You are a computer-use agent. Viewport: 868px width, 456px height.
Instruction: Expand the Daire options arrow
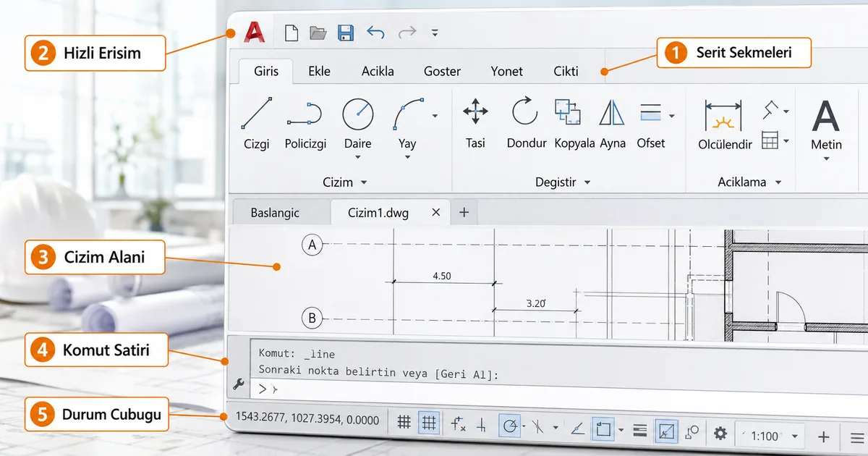(358, 157)
